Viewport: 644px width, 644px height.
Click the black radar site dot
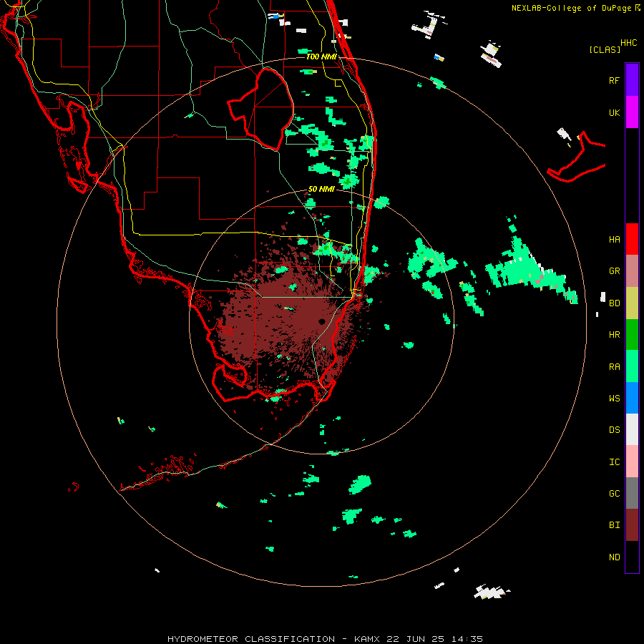click(x=322, y=321)
